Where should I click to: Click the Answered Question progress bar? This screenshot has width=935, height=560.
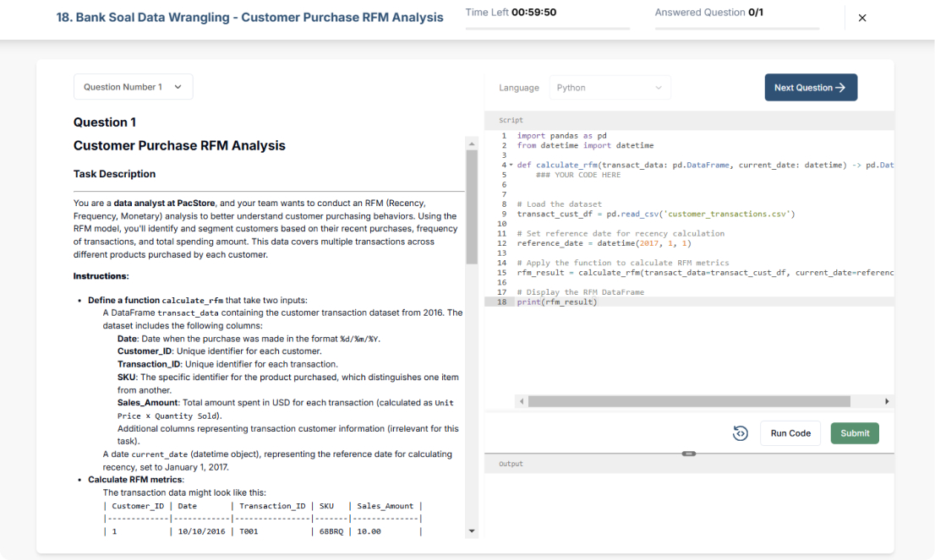736,29
